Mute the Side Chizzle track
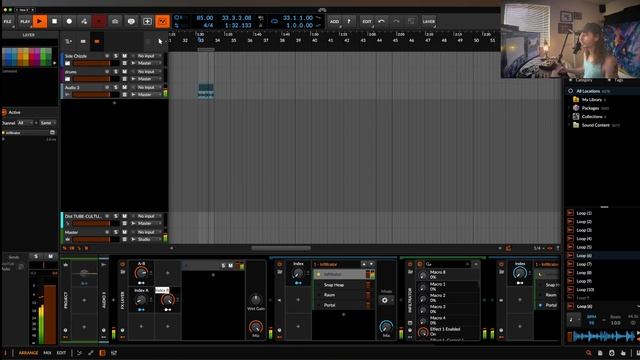The image size is (640, 360). (x=124, y=56)
